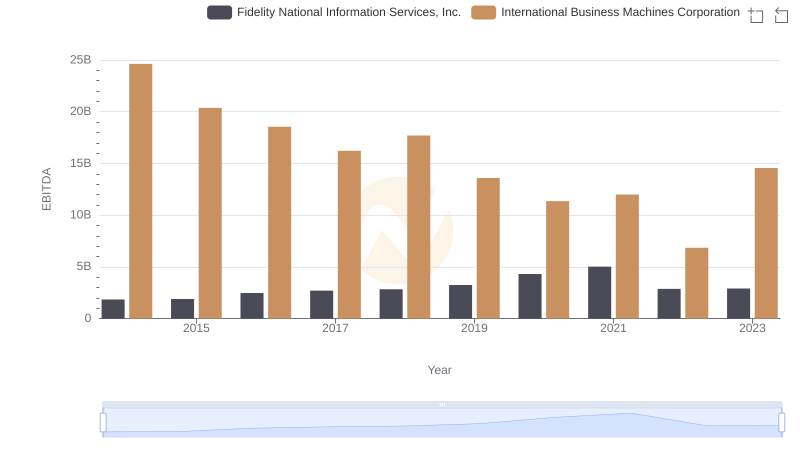
Task: Click the Fidelity bar for 2014
Action: tap(113, 309)
